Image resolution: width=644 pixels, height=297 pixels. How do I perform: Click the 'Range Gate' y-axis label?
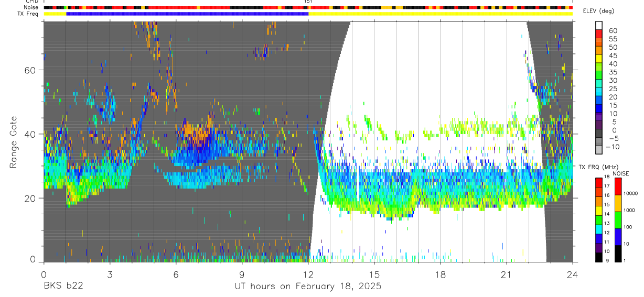[x=13, y=142]
